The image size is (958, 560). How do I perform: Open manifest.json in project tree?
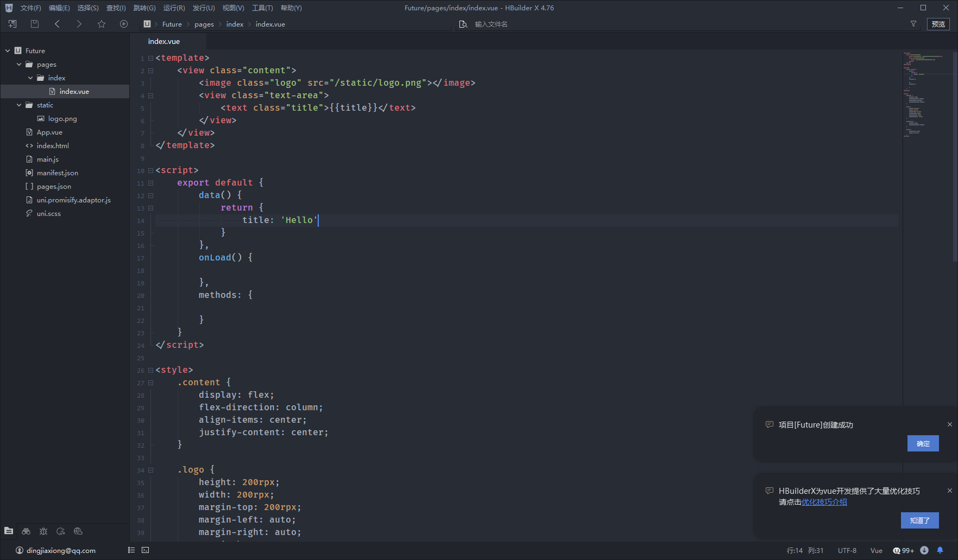tap(58, 173)
